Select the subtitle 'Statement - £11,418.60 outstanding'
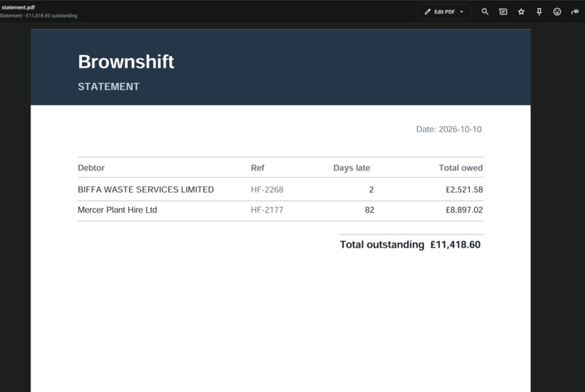This screenshot has width=585, height=392. 38,16
